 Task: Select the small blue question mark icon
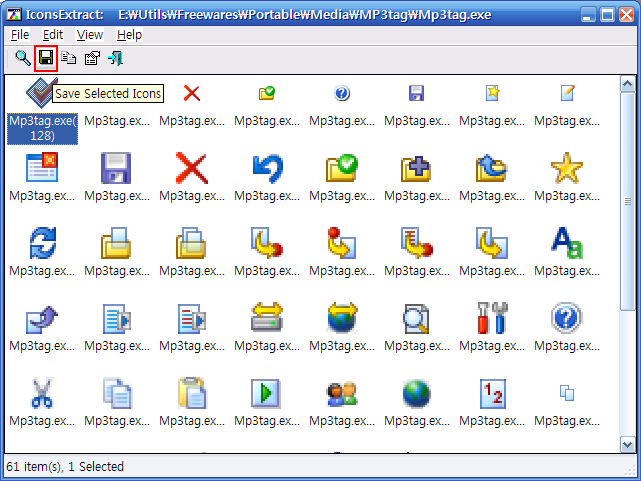pos(342,94)
